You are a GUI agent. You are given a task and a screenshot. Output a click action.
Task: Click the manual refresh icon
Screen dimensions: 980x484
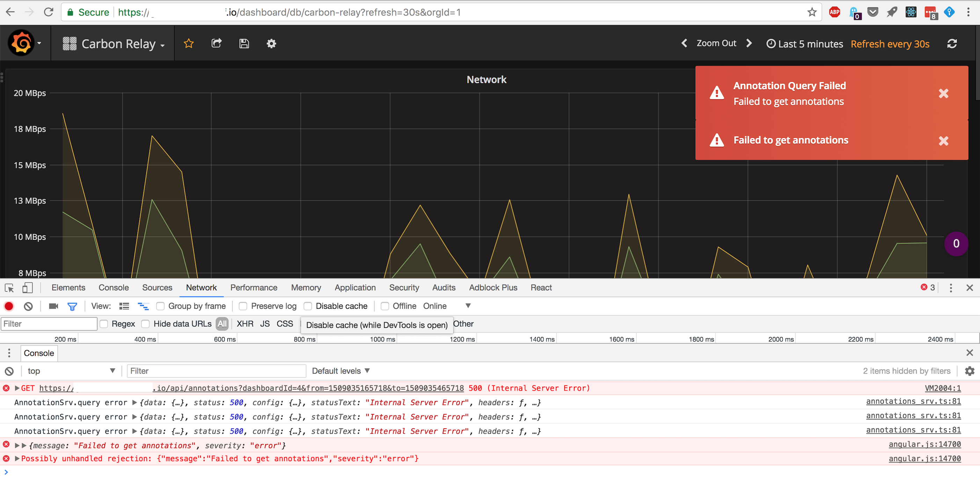pyautogui.click(x=952, y=43)
